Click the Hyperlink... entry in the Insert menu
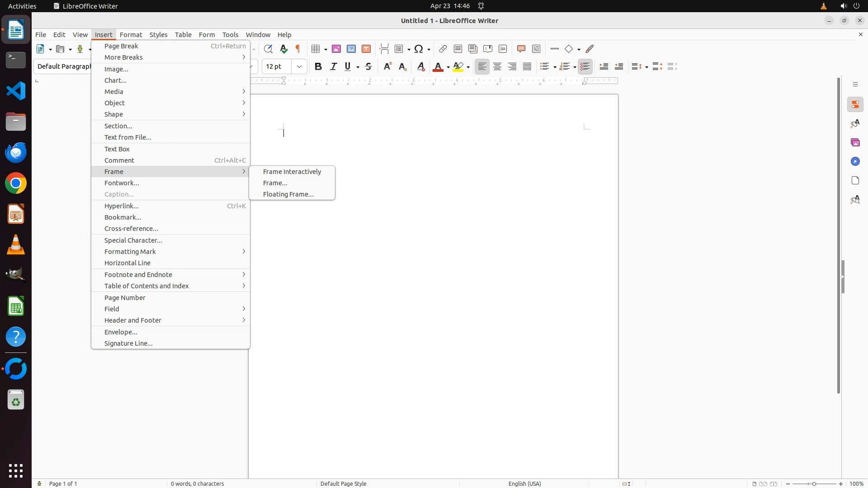 tap(122, 206)
